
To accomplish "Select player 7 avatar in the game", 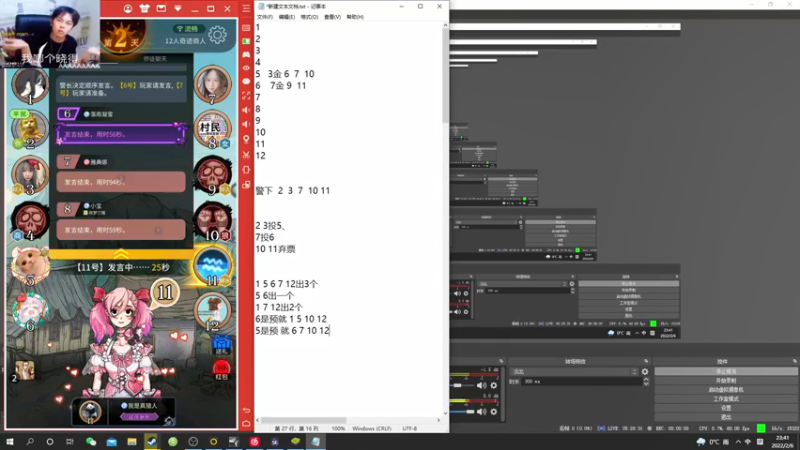I will [212, 84].
